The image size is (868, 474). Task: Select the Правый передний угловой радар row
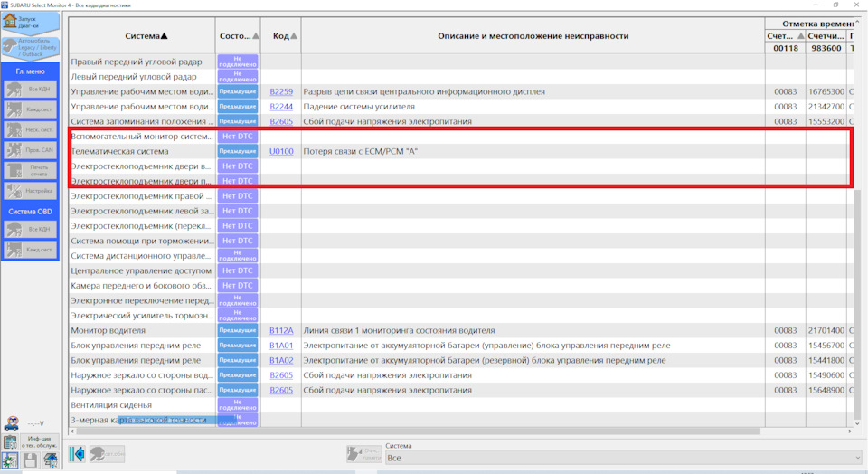tap(460, 62)
